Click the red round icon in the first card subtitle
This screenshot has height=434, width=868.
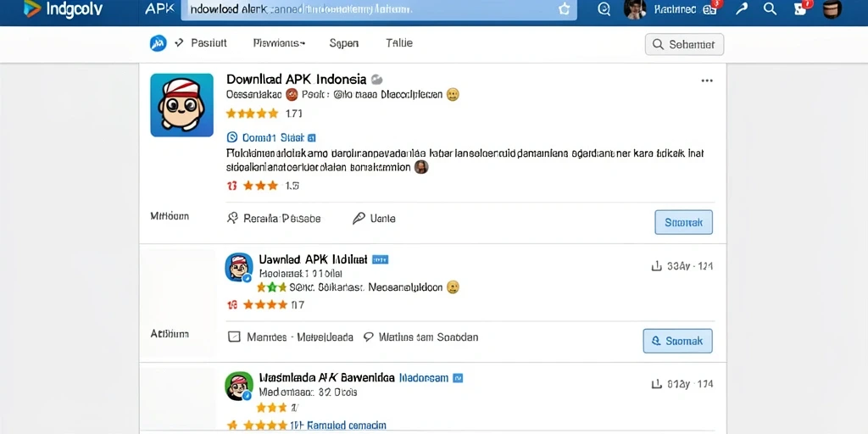pos(292,95)
